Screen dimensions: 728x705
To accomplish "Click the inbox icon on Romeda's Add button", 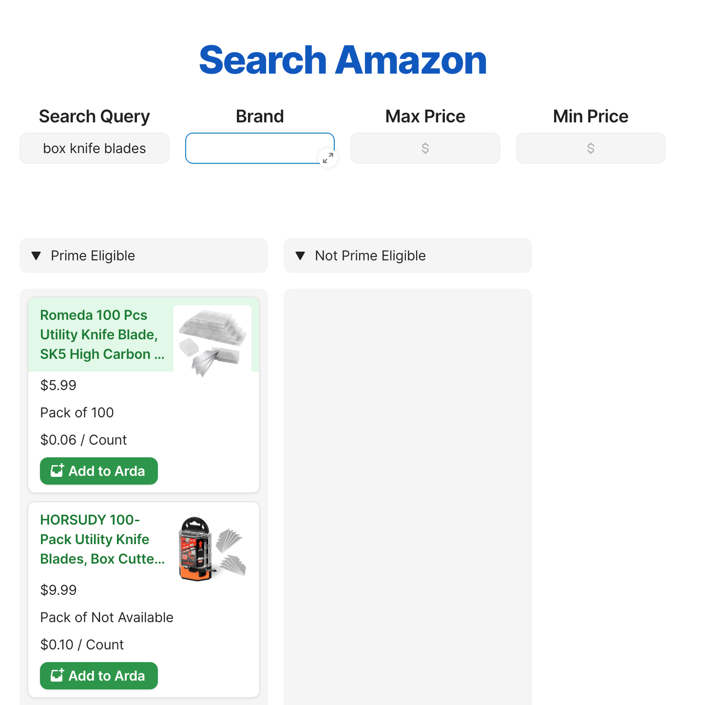I will pyautogui.click(x=57, y=470).
